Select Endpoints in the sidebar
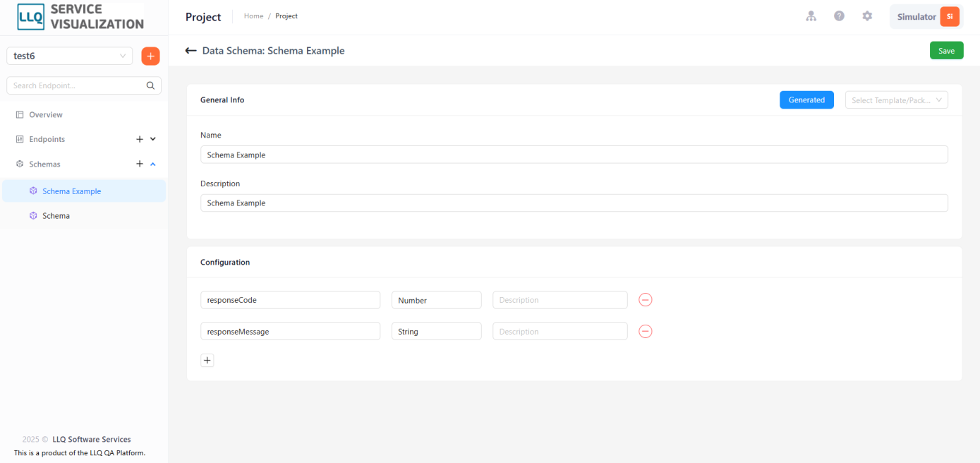The image size is (980, 463). [47, 139]
